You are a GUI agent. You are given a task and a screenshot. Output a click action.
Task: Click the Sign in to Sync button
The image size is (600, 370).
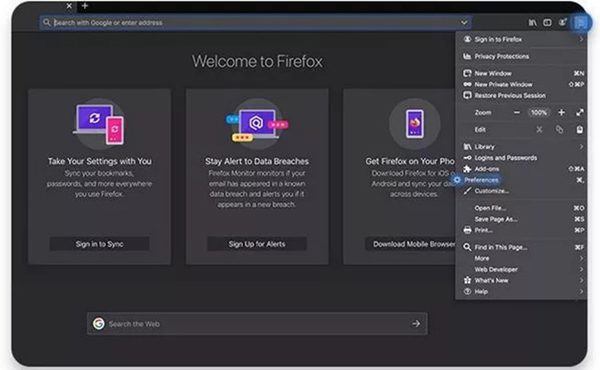point(99,244)
